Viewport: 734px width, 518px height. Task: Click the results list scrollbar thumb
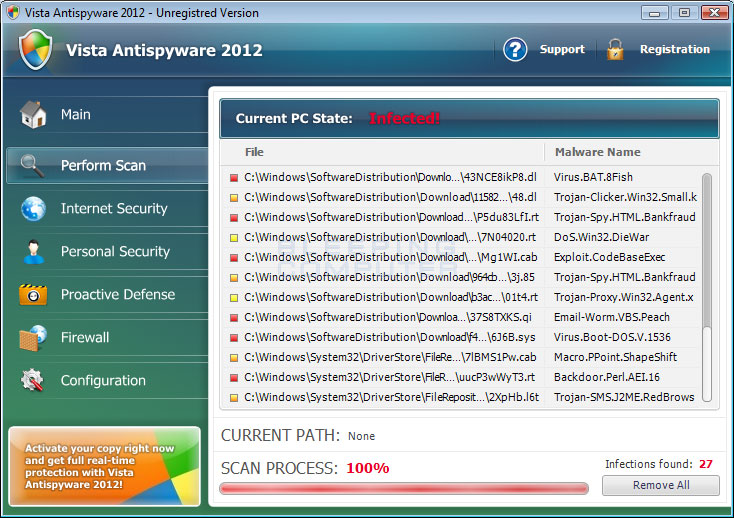click(x=707, y=251)
